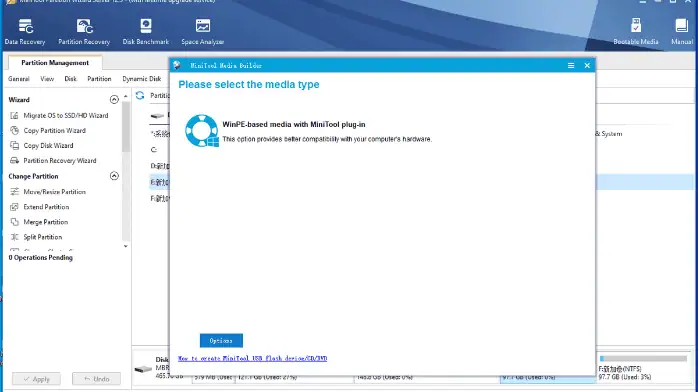Click the Options button

221,341
